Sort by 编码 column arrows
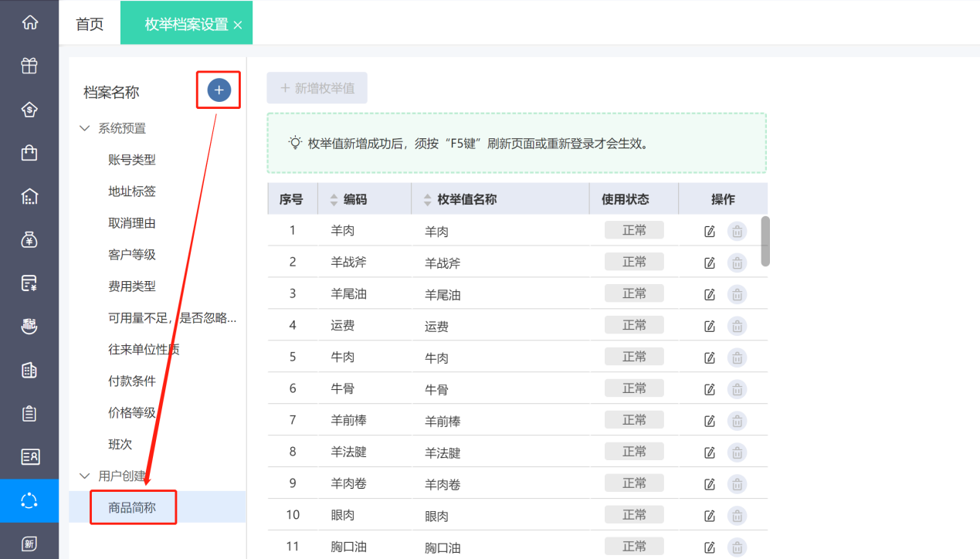Viewport: 980px width, 559px height. tap(334, 199)
